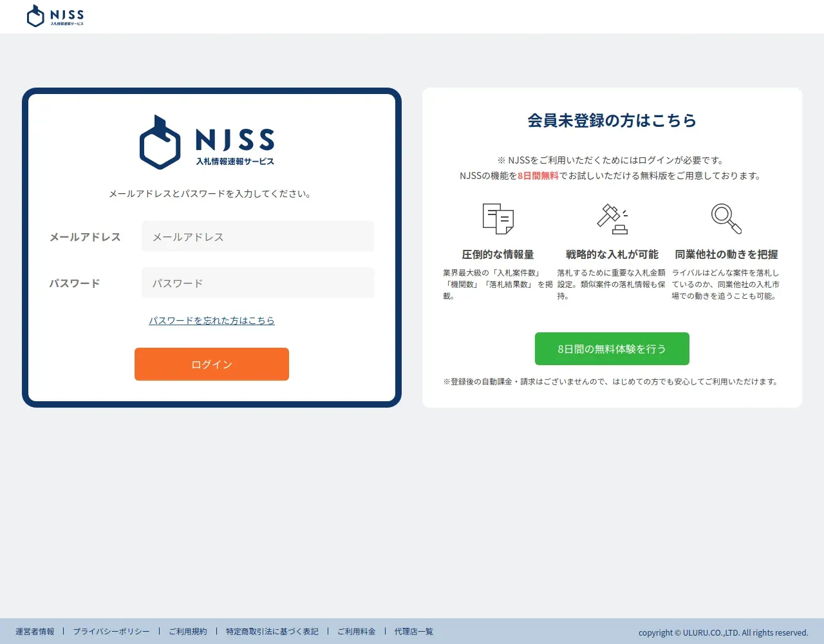Click the NJSS logo in the header
Image resolution: width=824 pixels, height=644 pixels.
coord(55,16)
